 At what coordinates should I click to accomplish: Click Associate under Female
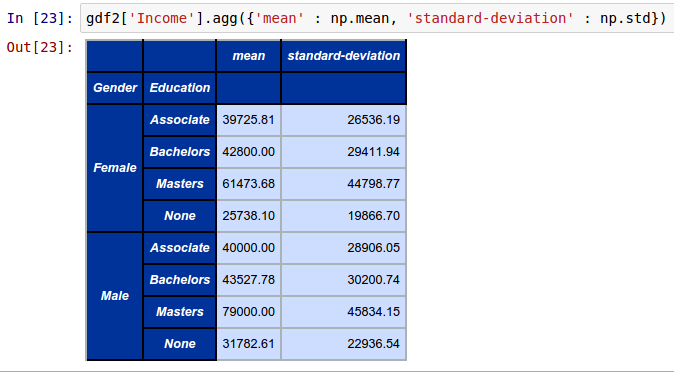click(x=180, y=120)
